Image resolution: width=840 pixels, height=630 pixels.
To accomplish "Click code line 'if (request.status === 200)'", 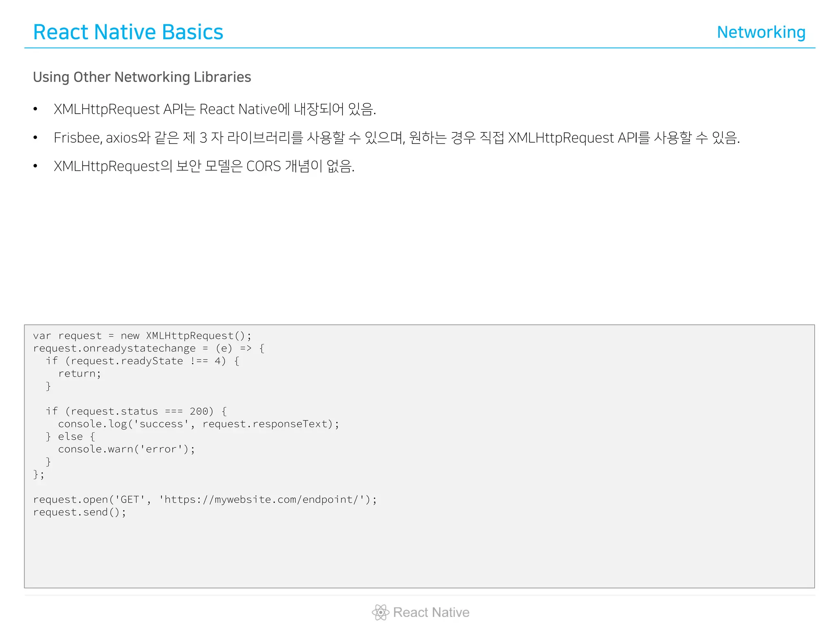I will coord(136,411).
